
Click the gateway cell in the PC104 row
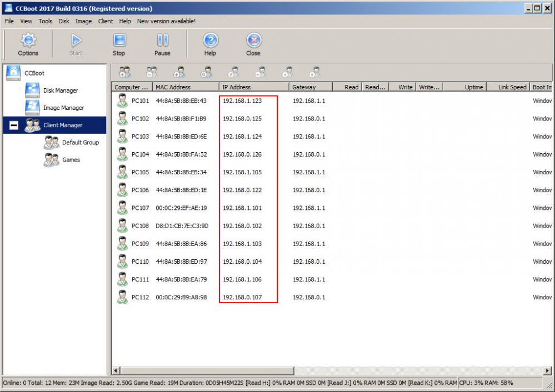pos(309,154)
